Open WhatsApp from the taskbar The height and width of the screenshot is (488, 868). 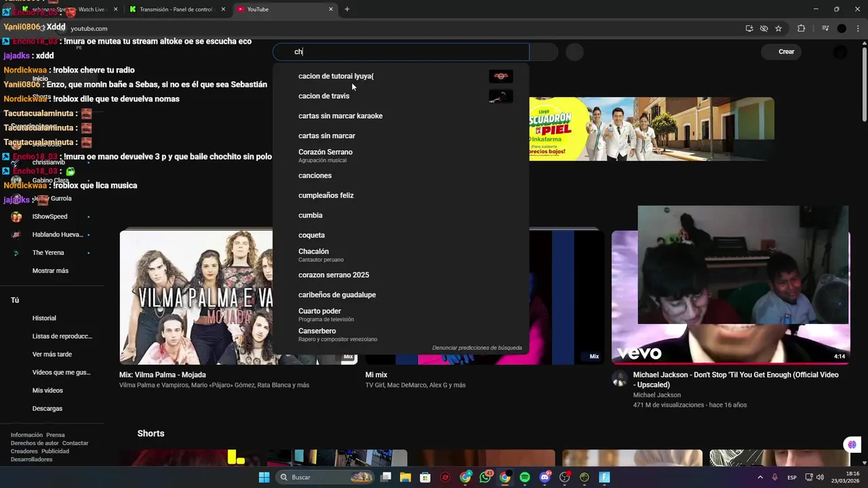tap(486, 477)
